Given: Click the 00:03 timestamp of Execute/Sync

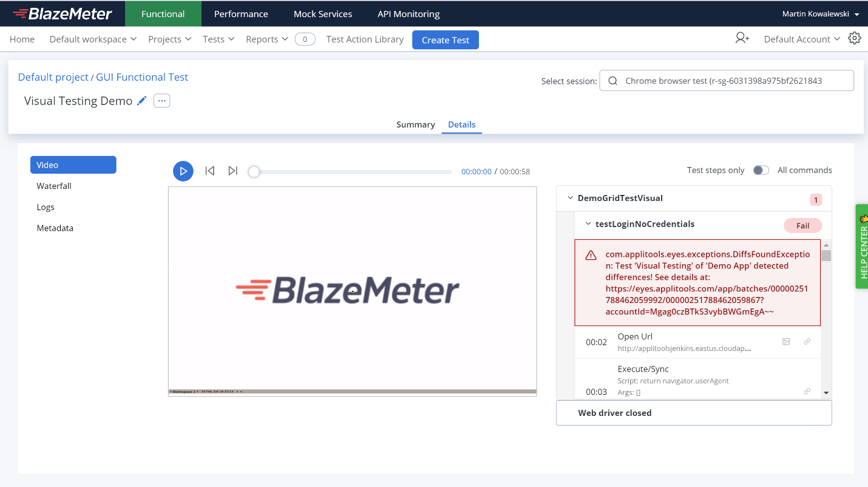Looking at the screenshot, I should click(x=596, y=392).
